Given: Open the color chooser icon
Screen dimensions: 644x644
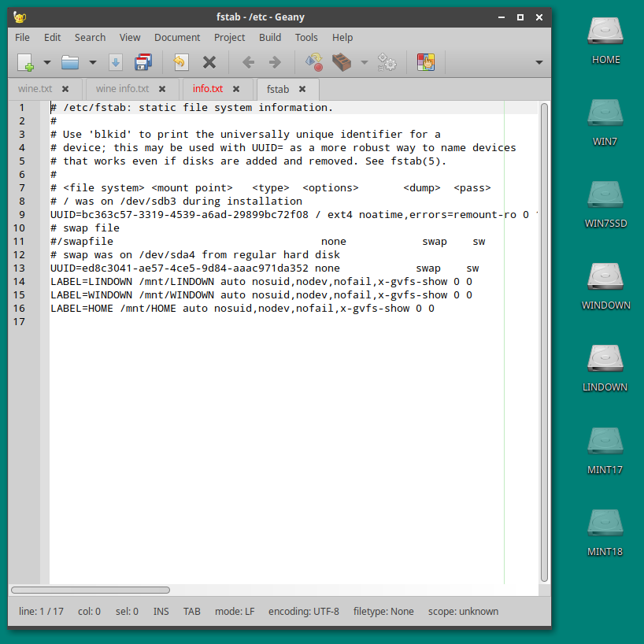Looking at the screenshot, I should coord(425,62).
